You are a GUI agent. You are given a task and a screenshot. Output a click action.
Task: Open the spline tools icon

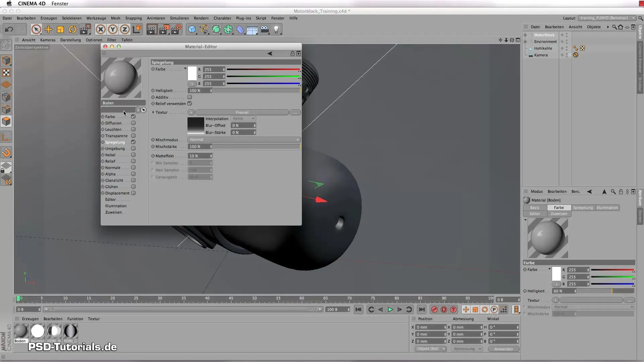coord(204,29)
